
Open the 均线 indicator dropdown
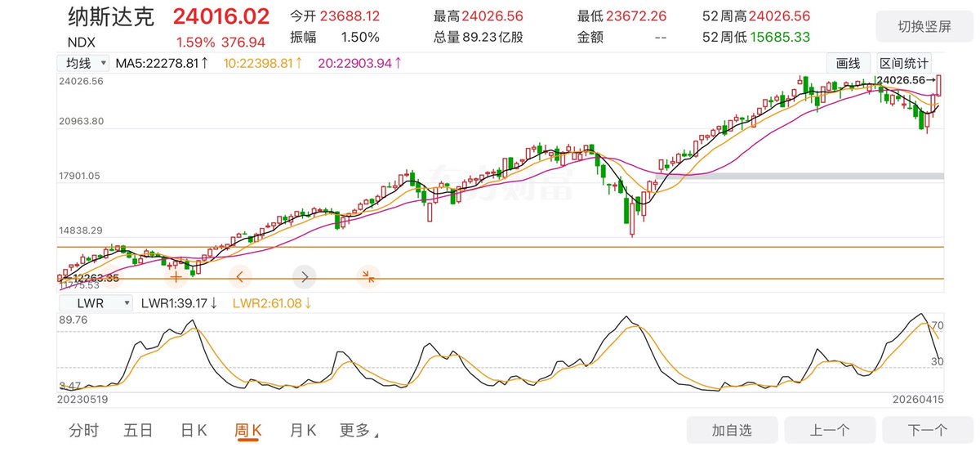pyautogui.click(x=83, y=63)
